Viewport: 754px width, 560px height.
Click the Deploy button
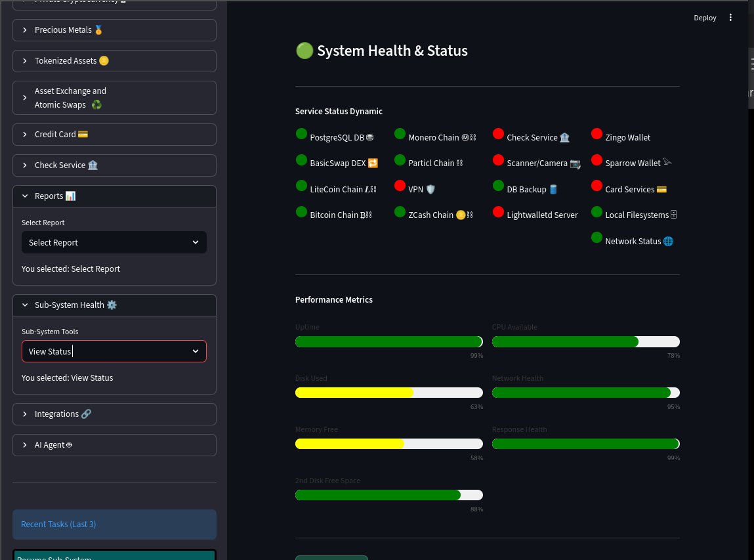(x=705, y=18)
